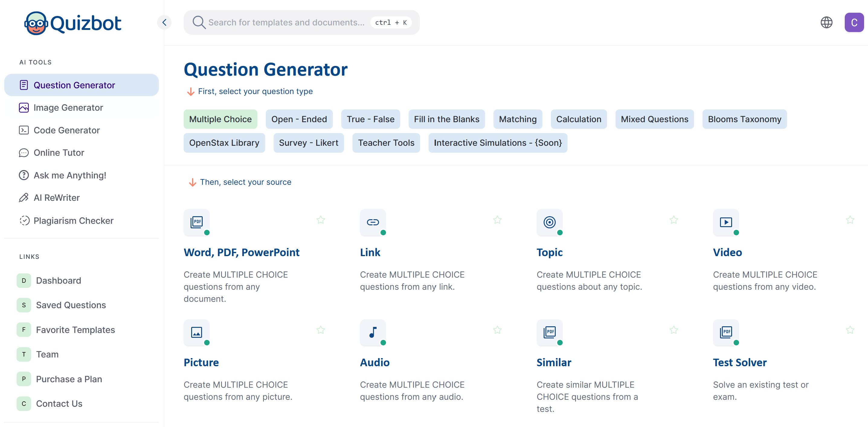Select the Topic target icon
Viewport: 868px width, 427px height.
tap(549, 222)
